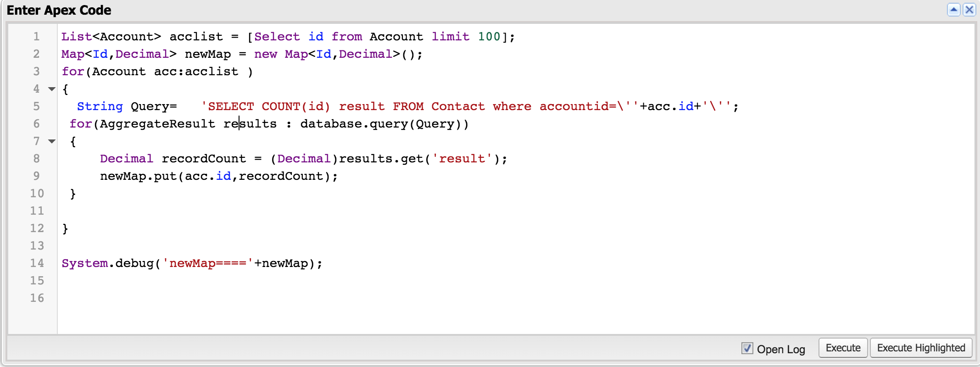Place cursor on System.debug statement
This screenshot has height=367, width=980.
[192, 263]
